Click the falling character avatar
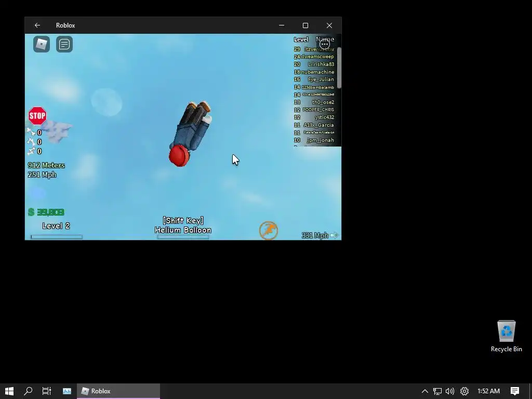The height and width of the screenshot is (399, 532). (190, 134)
